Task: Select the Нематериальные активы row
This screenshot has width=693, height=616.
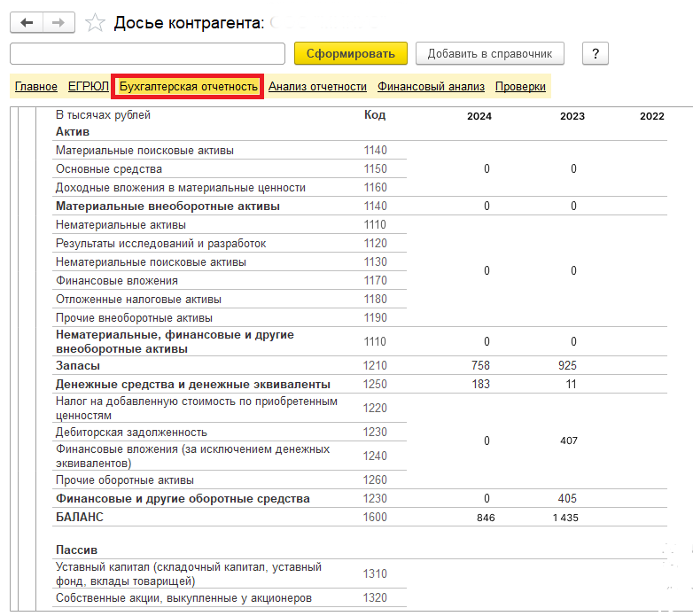Action: click(x=121, y=224)
